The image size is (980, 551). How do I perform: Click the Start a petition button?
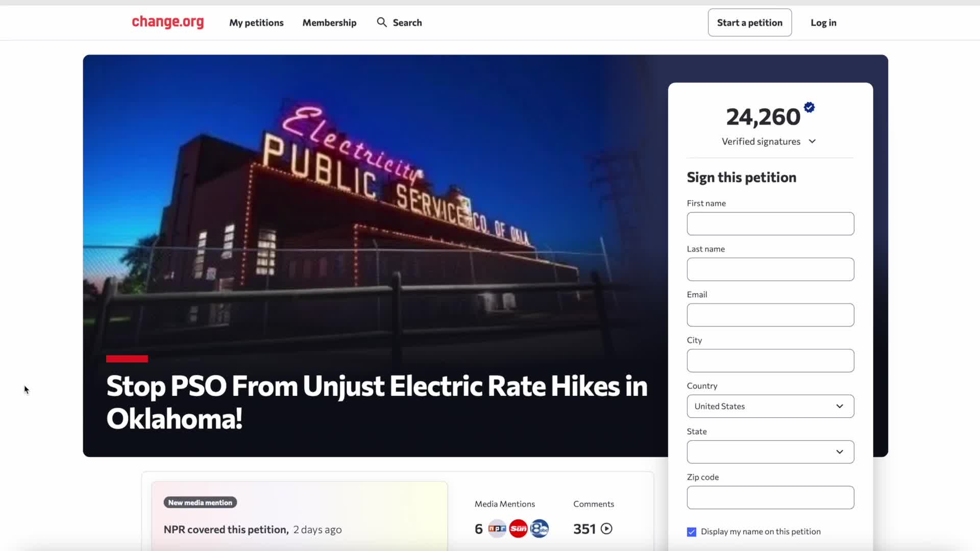(x=749, y=22)
